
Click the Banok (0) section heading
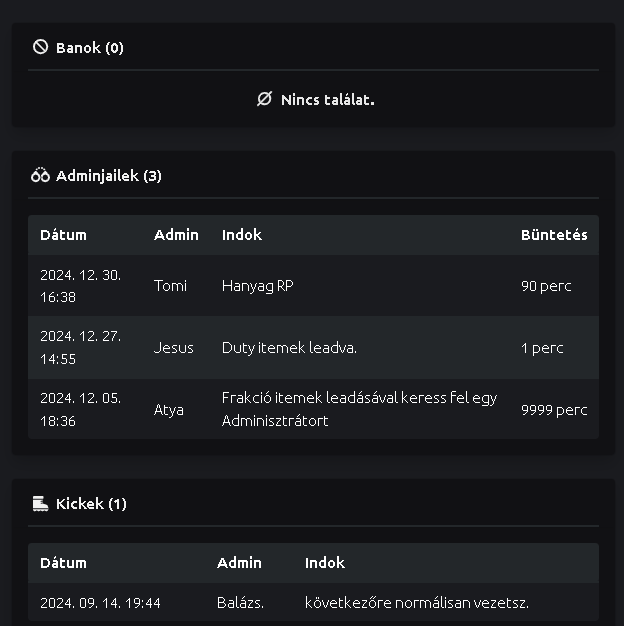90,47
